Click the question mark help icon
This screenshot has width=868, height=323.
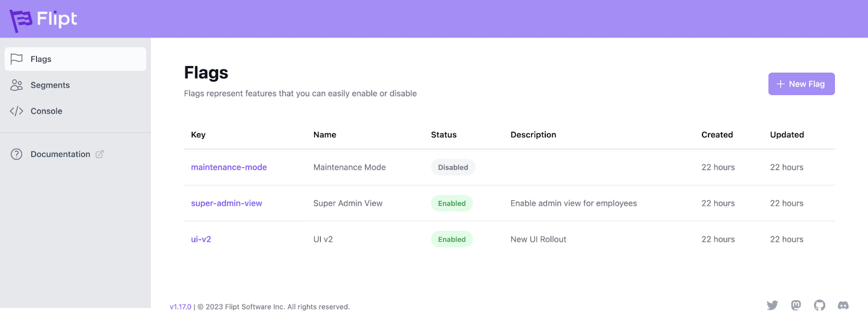(x=17, y=154)
